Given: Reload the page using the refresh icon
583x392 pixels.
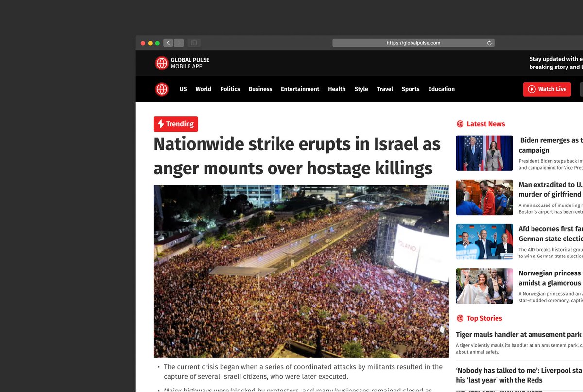Looking at the screenshot, I should (489, 43).
